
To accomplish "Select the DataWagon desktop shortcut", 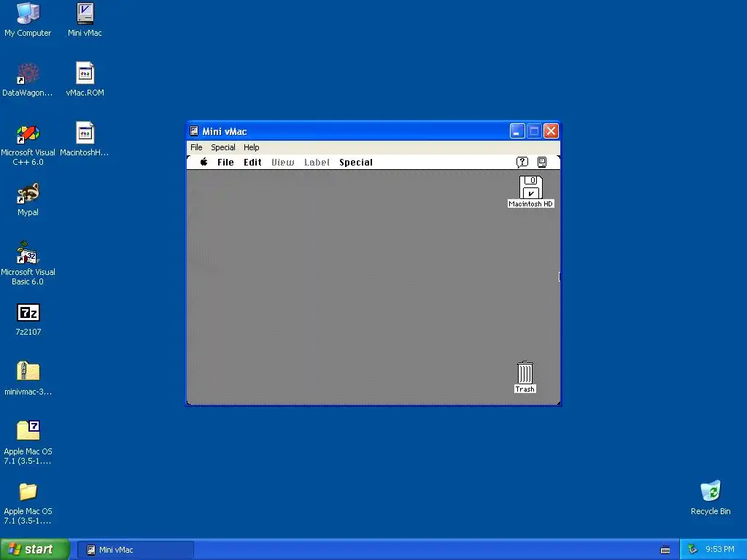I will 28,79.
